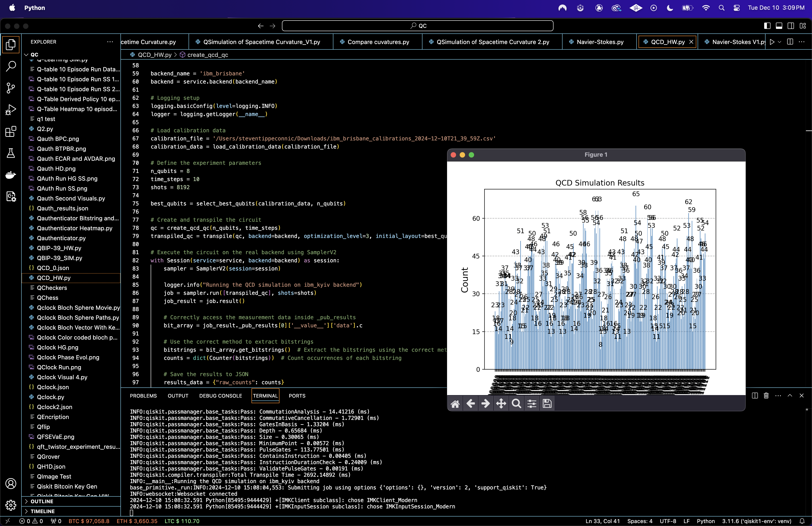Switch to the Navier-Stokes.py tab
This screenshot has height=526, width=812.
pyautogui.click(x=600, y=42)
